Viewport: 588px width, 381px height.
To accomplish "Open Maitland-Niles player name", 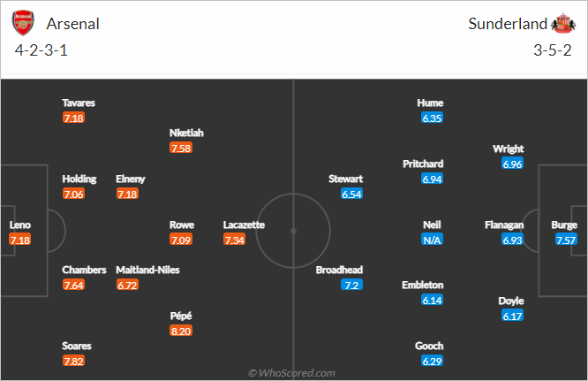I will click(x=147, y=270).
